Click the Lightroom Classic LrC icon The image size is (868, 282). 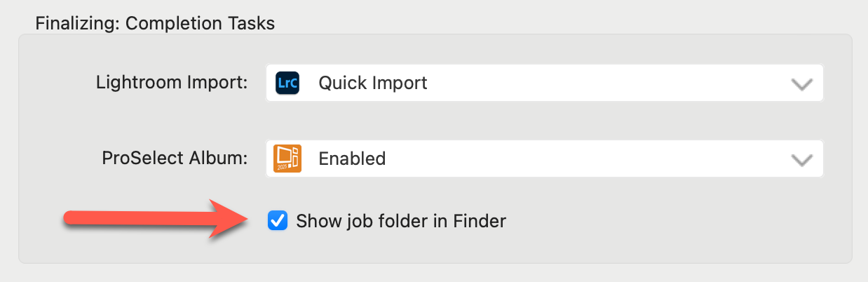coord(287,83)
